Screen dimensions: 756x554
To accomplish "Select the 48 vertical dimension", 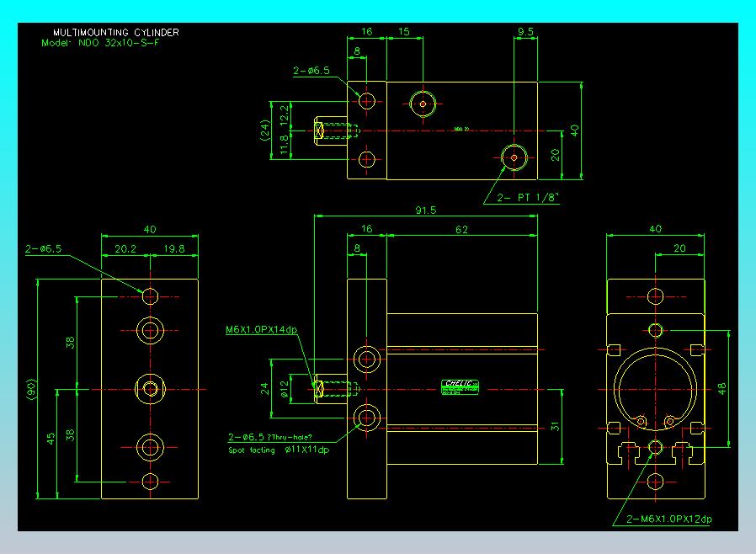I will (x=721, y=389).
